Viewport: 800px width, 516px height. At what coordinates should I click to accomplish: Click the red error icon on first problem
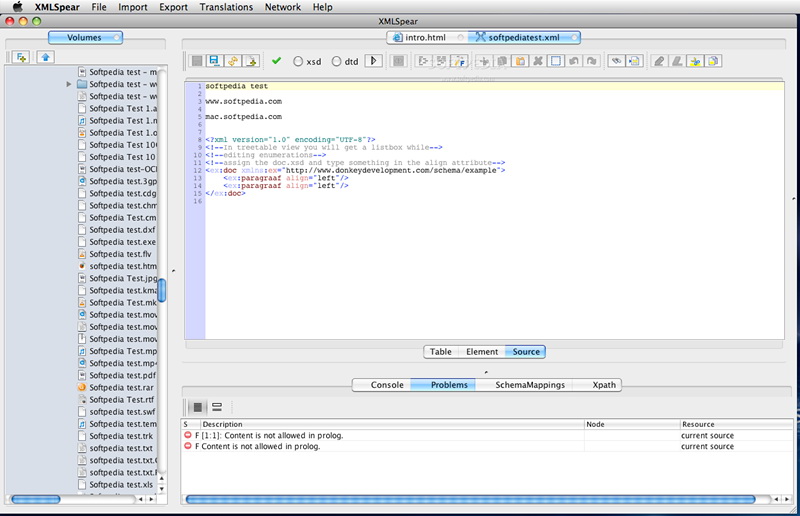[188, 436]
